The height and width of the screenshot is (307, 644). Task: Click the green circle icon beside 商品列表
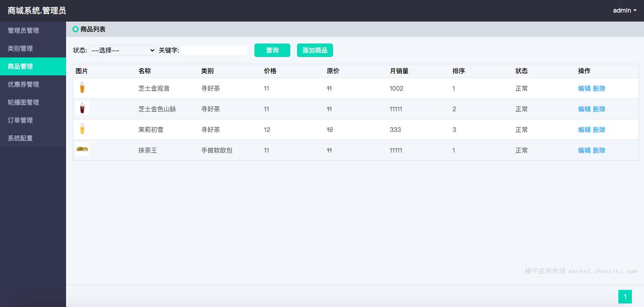(x=76, y=29)
